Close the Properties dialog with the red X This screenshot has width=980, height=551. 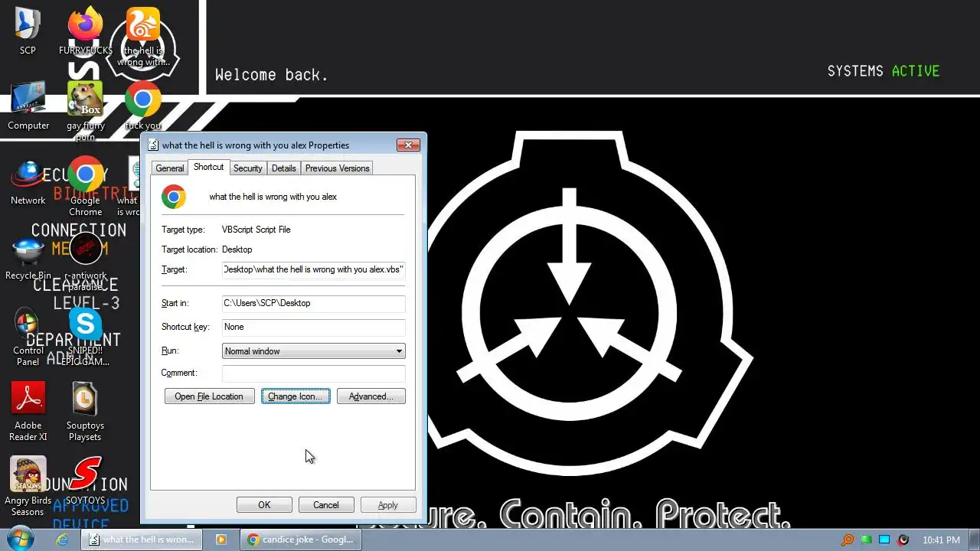[x=408, y=145]
